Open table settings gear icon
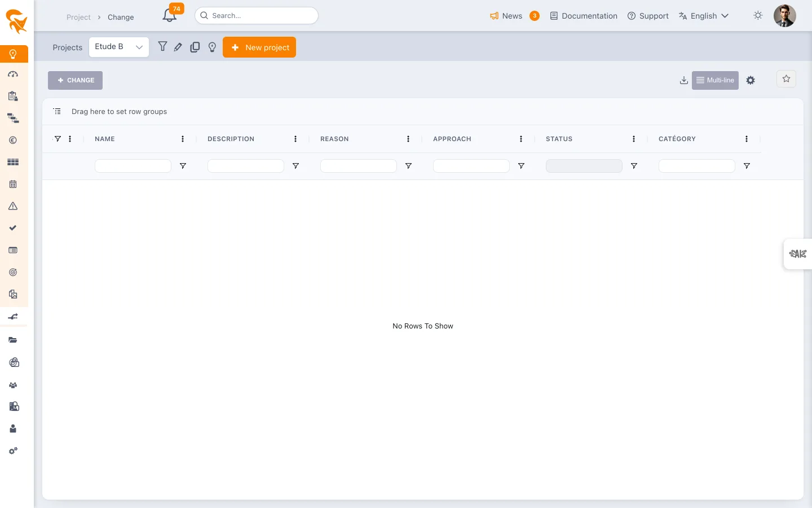 (751, 80)
